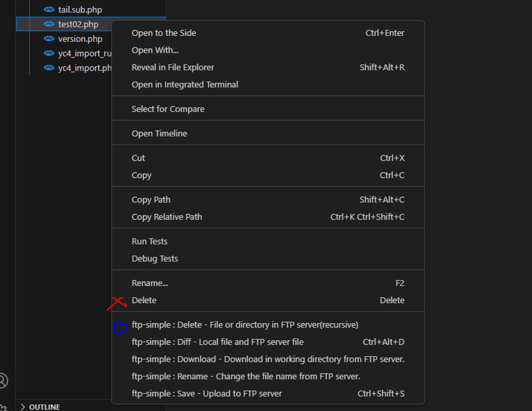The width and height of the screenshot is (532, 411).
Task: Choose Open With... from context menu
Action: pyautogui.click(x=155, y=50)
